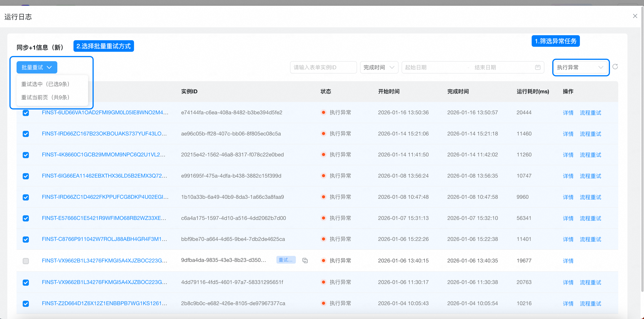Uncheck the row started 2026-01-04 10:05:43
The width and height of the screenshot is (644, 319).
[26, 304]
